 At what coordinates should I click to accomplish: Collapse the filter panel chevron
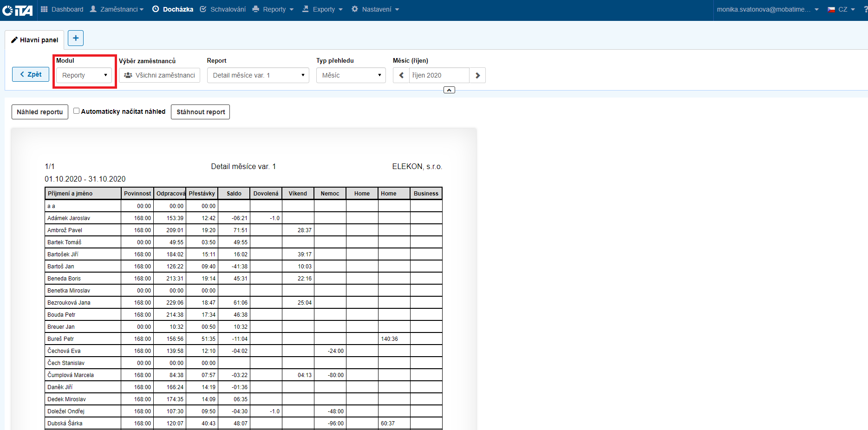pyautogui.click(x=449, y=90)
